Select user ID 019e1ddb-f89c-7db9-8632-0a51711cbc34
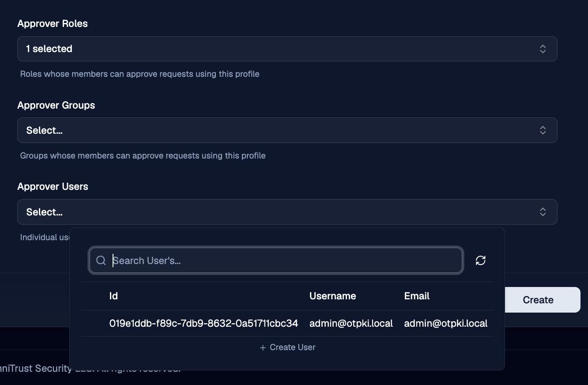Viewport: 588px width, 385px height. click(204, 324)
